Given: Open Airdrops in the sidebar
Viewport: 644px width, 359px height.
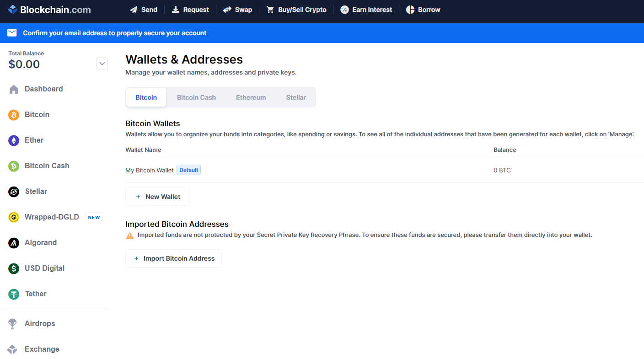Looking at the screenshot, I should click(x=40, y=324).
